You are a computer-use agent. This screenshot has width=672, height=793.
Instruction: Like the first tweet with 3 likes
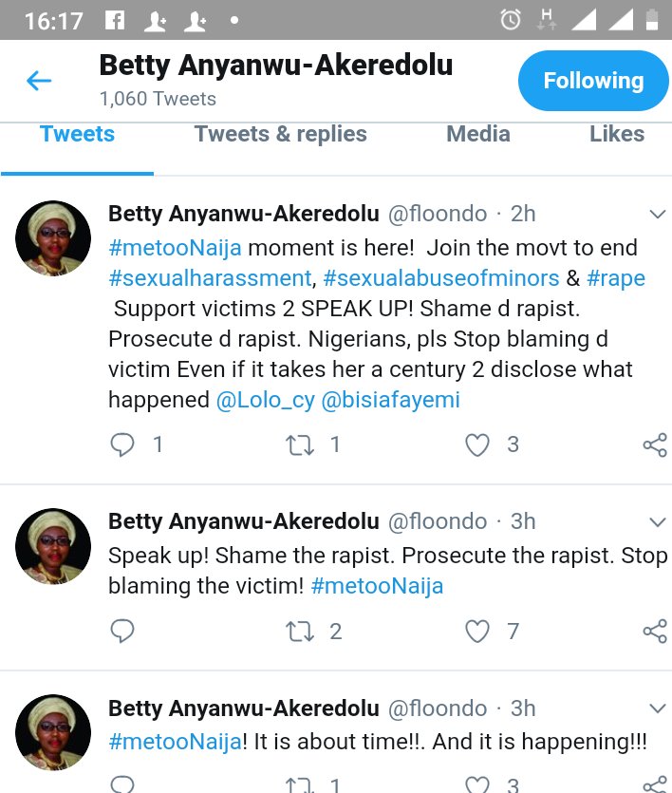point(477,444)
